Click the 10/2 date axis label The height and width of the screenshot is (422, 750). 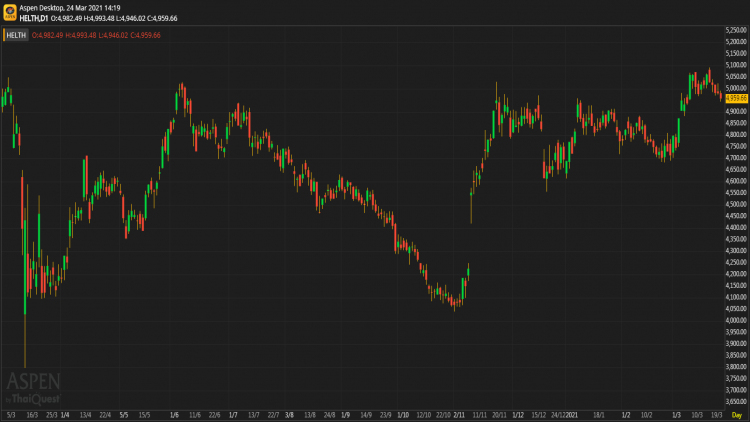647,415
